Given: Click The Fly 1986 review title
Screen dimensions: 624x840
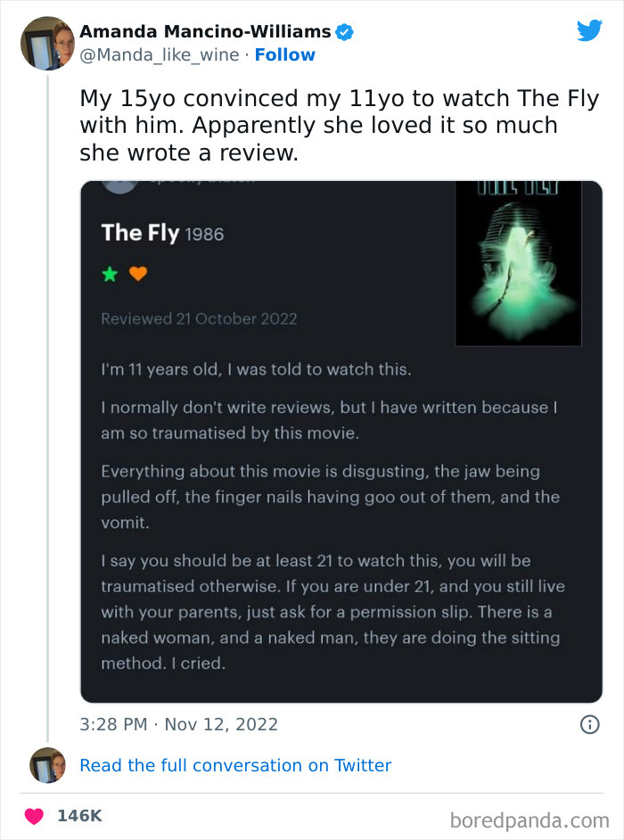Looking at the screenshot, I should [x=162, y=233].
